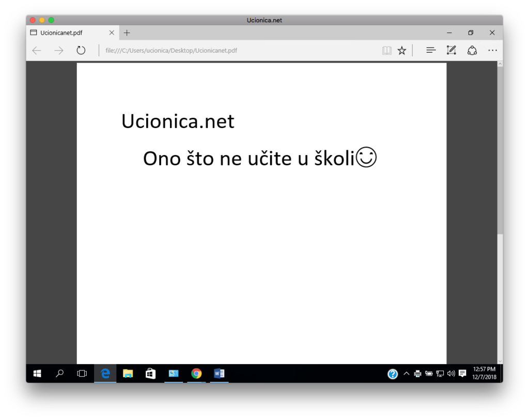Click the Share icon in Edge toolbar
Viewport: 529px width, 420px height.
tap(472, 50)
